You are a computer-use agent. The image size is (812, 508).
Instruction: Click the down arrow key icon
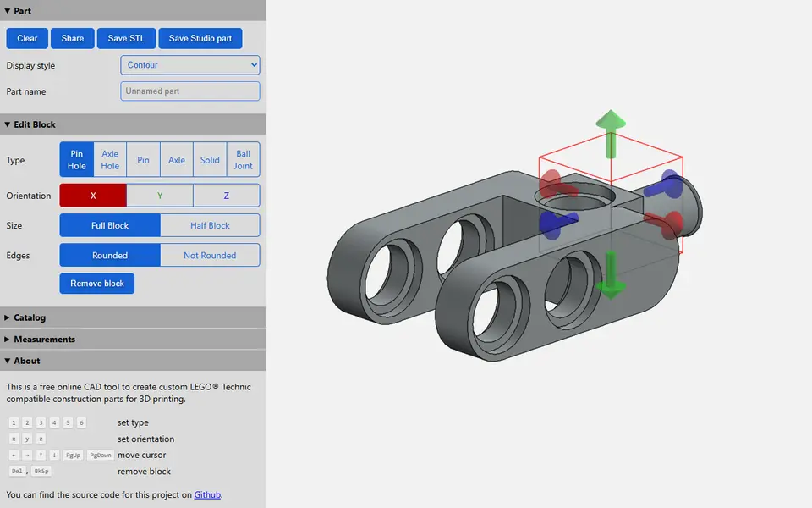(x=54, y=455)
